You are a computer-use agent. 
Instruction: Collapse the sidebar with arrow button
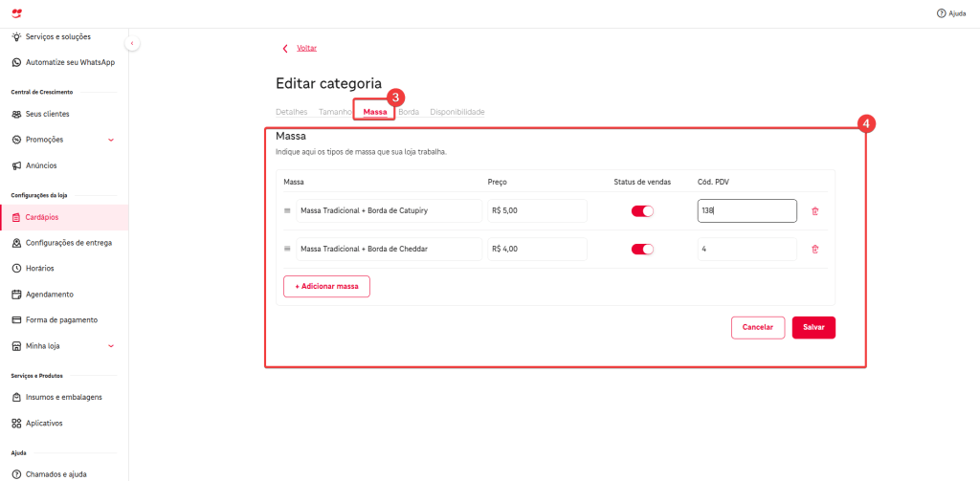(132, 43)
